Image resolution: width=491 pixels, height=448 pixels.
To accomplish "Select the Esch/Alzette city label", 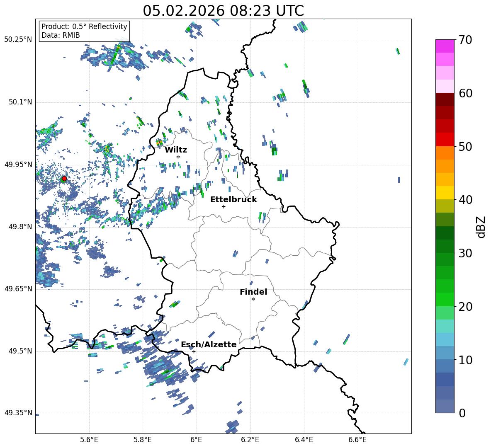I will [209, 344].
